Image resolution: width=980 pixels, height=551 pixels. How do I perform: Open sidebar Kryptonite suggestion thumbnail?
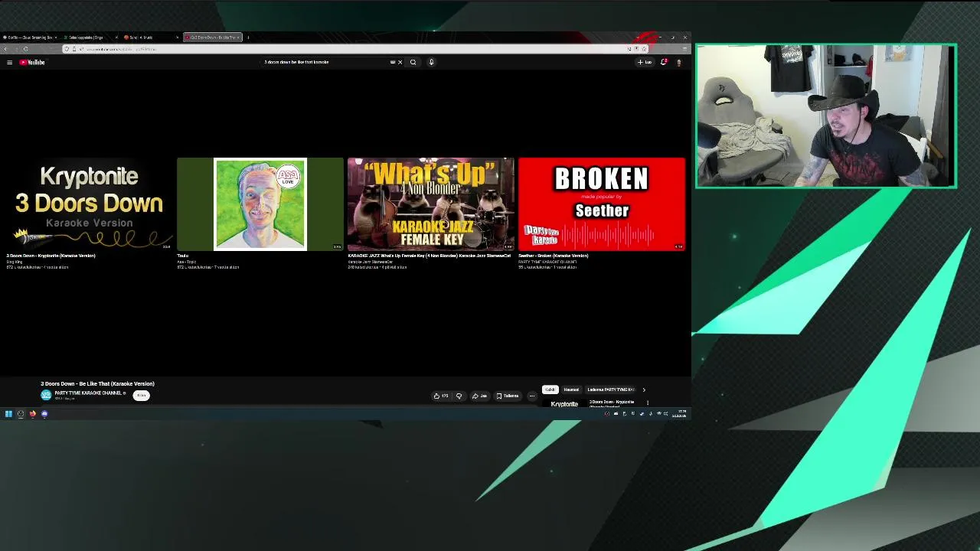pyautogui.click(x=564, y=403)
